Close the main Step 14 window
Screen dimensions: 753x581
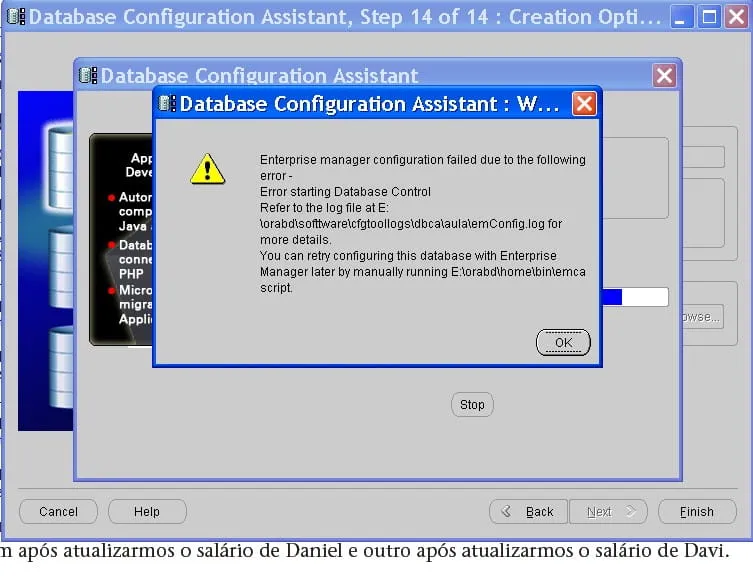click(737, 17)
